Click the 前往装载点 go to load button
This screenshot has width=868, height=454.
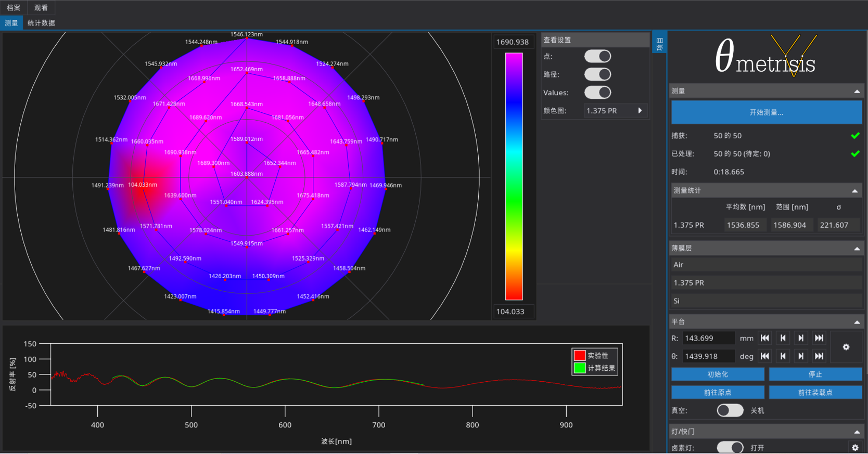[815, 393]
